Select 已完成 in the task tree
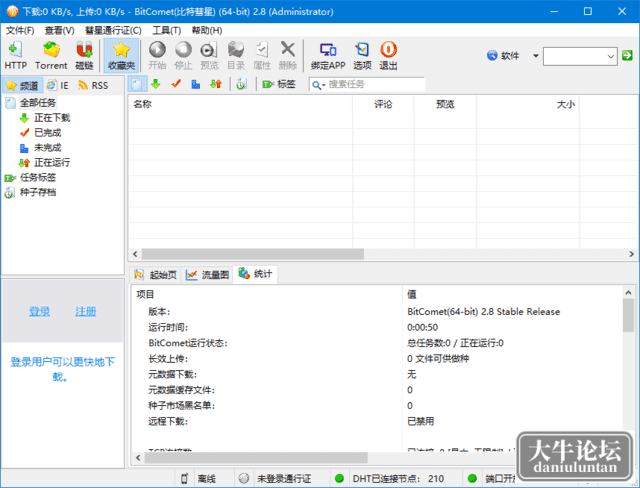 [47, 133]
